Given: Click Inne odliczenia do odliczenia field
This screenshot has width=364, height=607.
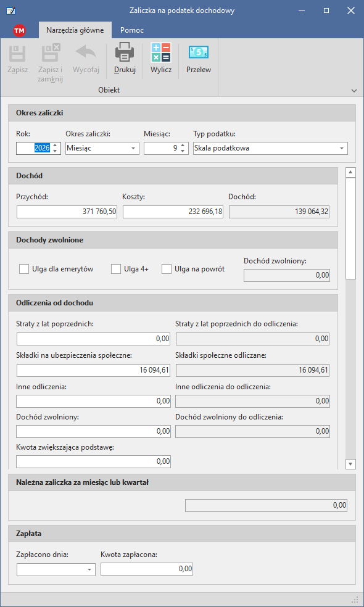Looking at the screenshot, I should point(252,402).
